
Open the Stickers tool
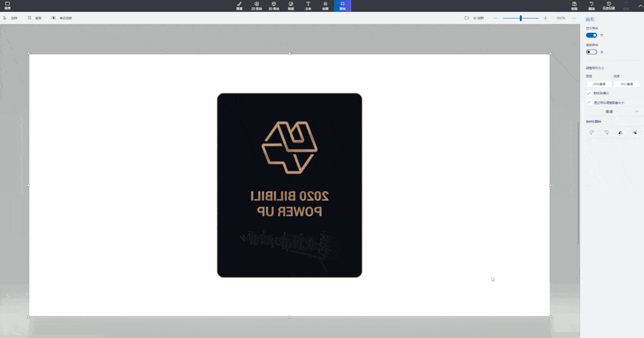pos(291,5)
